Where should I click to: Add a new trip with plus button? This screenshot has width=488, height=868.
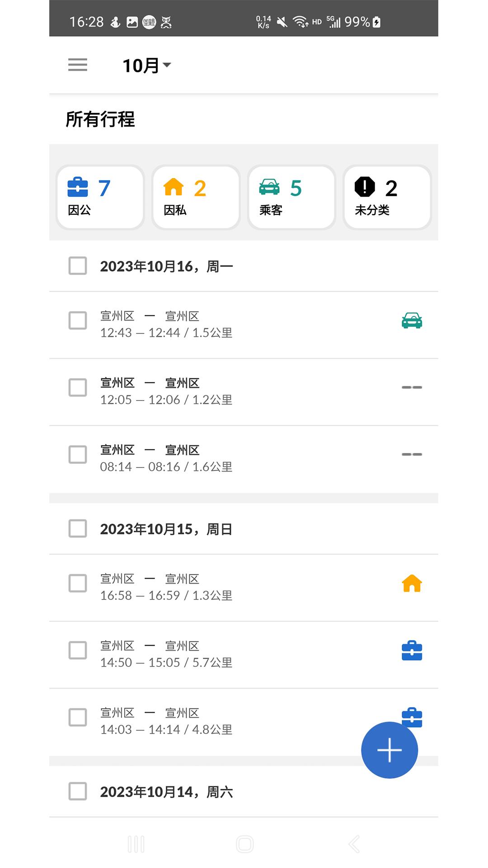pyautogui.click(x=389, y=750)
